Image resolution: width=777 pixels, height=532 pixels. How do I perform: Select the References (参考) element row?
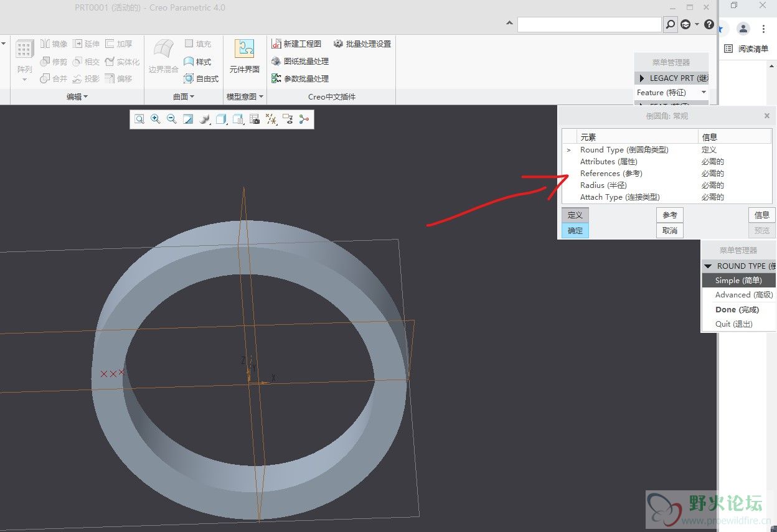(667, 174)
